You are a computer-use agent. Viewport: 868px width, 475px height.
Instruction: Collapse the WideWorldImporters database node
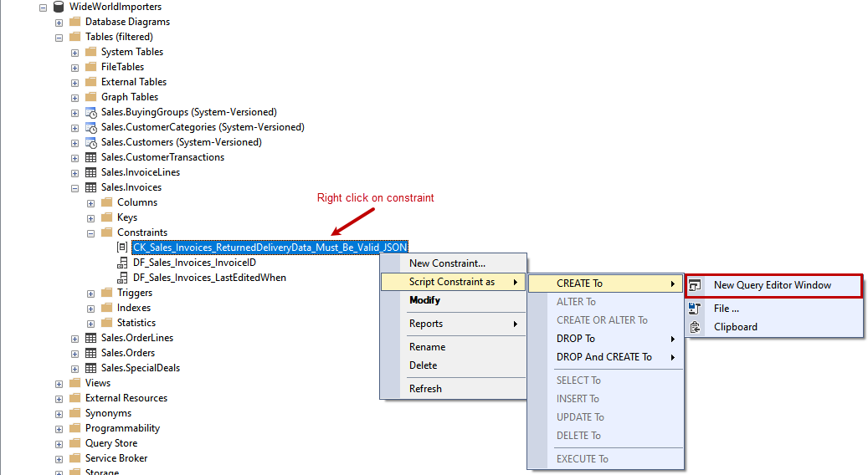[44, 8]
